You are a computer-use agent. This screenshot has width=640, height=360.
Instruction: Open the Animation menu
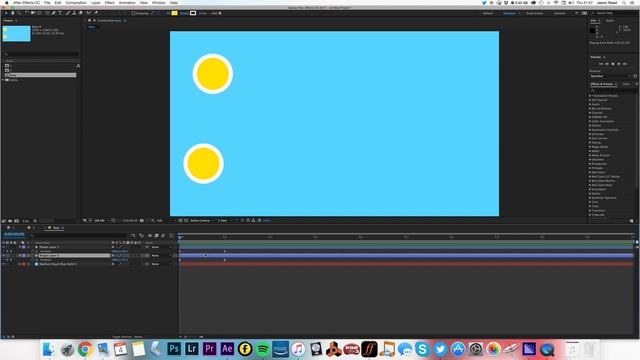[x=127, y=2]
